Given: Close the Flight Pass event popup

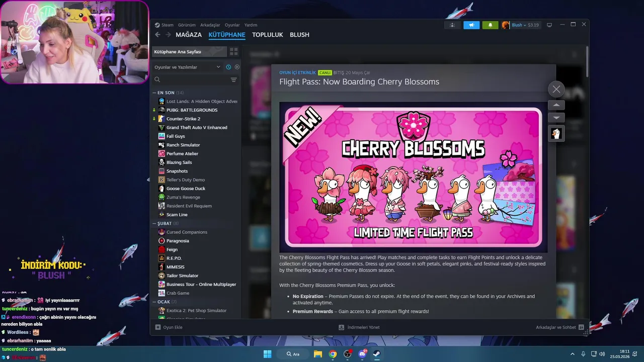Looking at the screenshot, I should pyautogui.click(x=556, y=89).
